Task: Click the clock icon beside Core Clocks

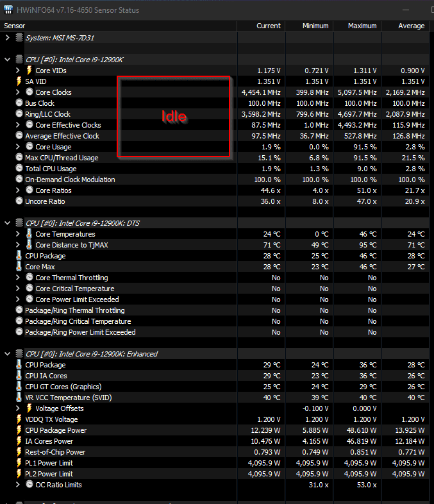Action: pos(29,92)
